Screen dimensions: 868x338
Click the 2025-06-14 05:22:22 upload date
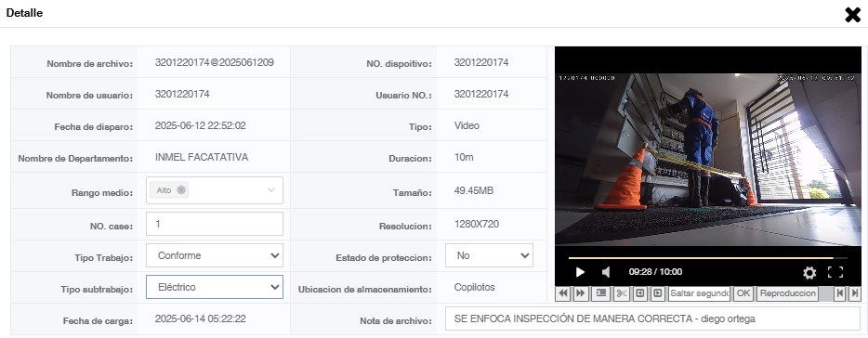point(201,319)
